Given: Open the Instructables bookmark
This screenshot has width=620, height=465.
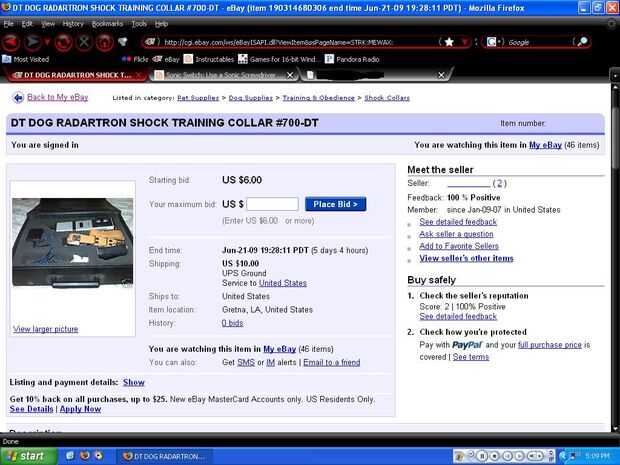Looking at the screenshot, I should point(209,59).
